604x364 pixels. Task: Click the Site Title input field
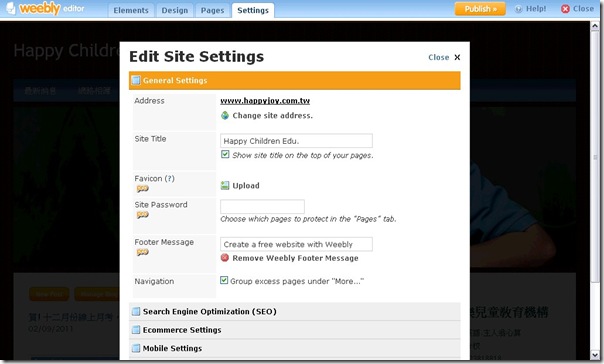(x=296, y=141)
